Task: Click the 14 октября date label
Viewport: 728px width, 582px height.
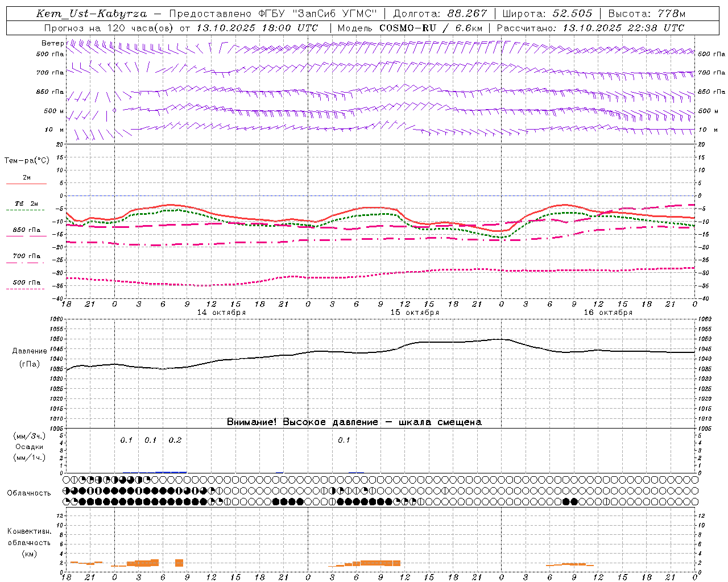Action: tap(221, 313)
